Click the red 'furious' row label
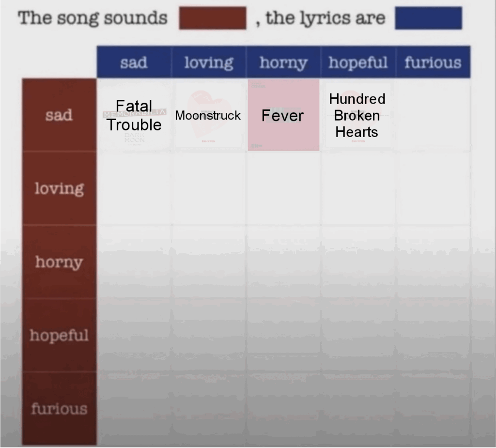 59,409
